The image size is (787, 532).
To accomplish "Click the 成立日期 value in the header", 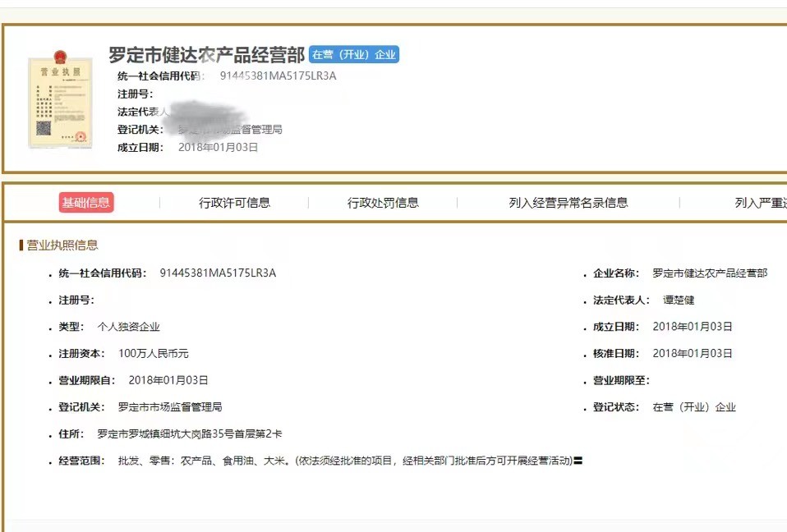I will [x=218, y=148].
